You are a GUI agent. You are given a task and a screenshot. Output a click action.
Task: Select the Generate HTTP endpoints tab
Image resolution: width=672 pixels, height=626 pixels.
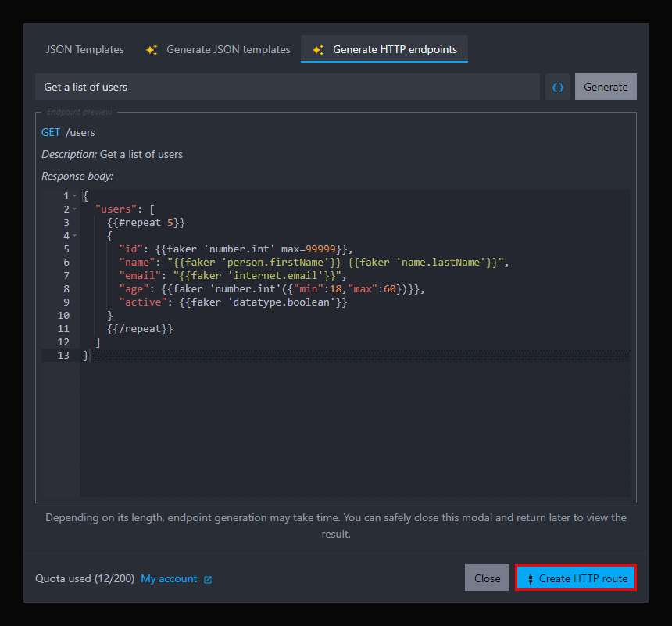point(395,49)
